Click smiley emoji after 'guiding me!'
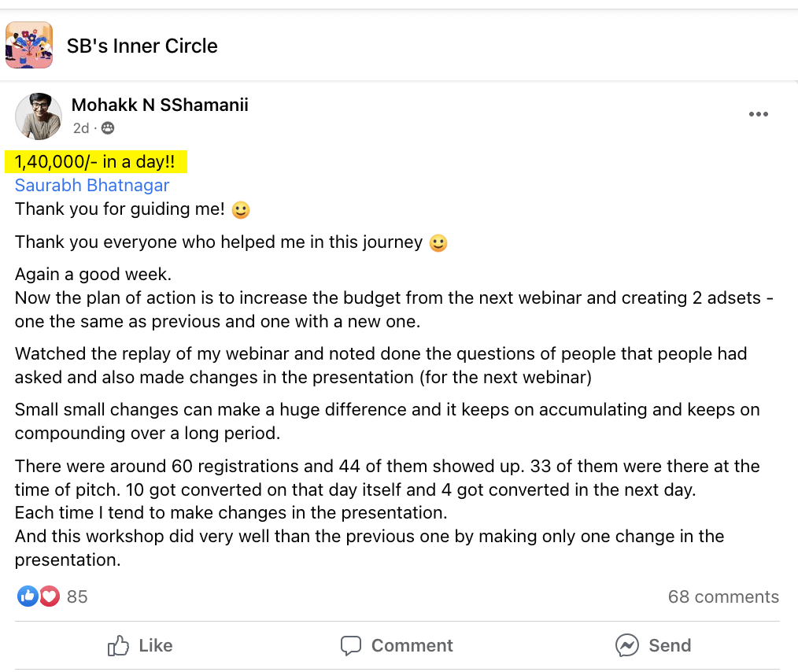Viewport: 798px width, 672px height. pyautogui.click(x=241, y=210)
